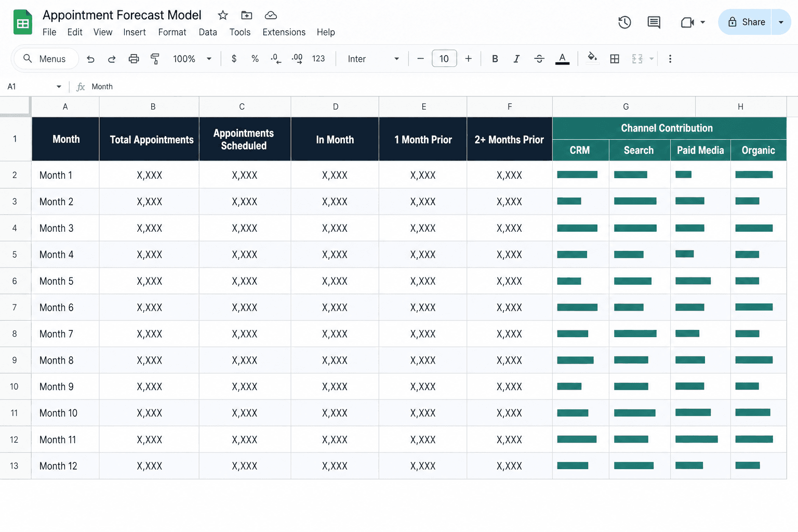This screenshot has height=532, width=798.
Task: Open the Extensions menu
Action: [284, 32]
